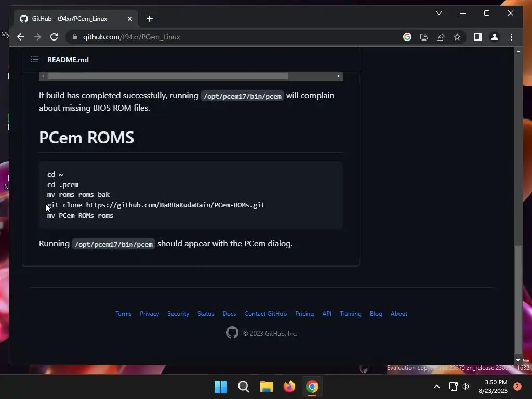Open notifications badge showing 2
532x399 pixels.
point(517,387)
